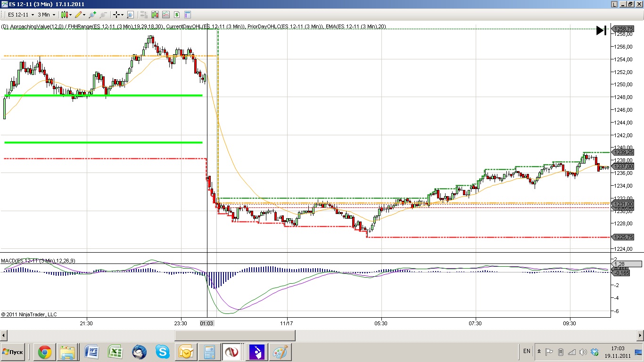Image resolution: width=644 pixels, height=362 pixels.
Task: Expand the crosshair cursor dropdown arrow
Action: 122,15
